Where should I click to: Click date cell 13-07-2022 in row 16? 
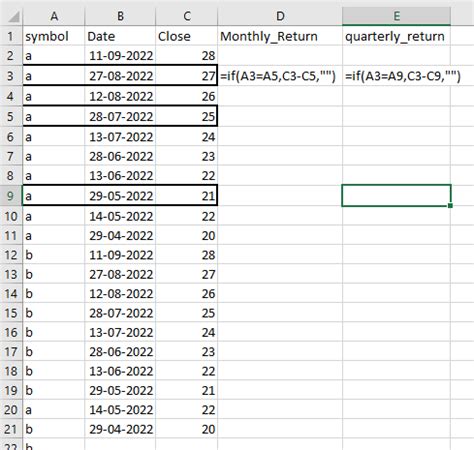tap(120, 332)
